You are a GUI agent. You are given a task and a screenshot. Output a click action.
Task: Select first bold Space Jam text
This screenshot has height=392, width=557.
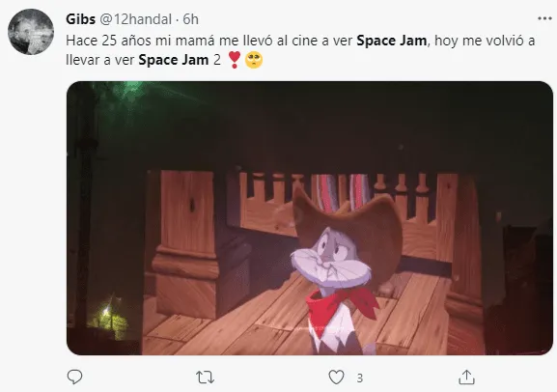pos(392,41)
